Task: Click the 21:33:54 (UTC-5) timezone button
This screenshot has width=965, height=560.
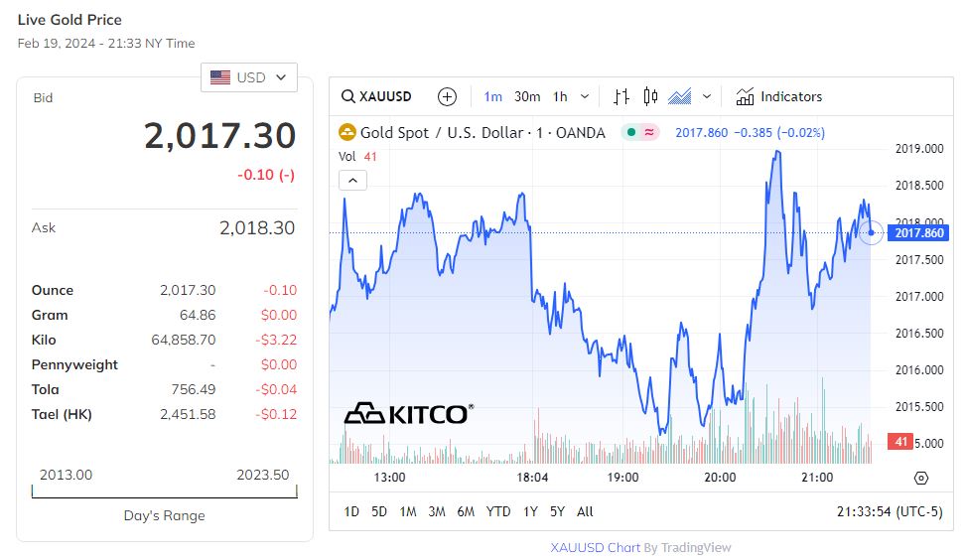Action: pos(890,511)
